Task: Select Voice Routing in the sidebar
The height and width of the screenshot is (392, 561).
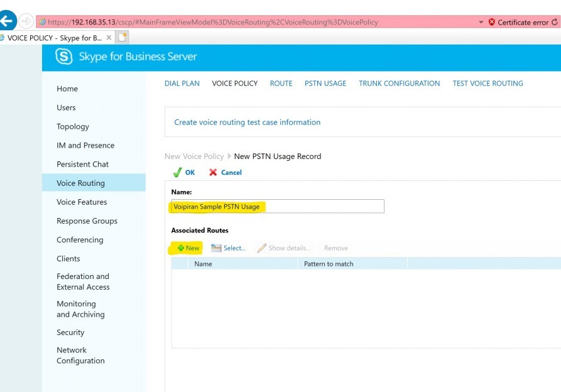Action: point(94,183)
